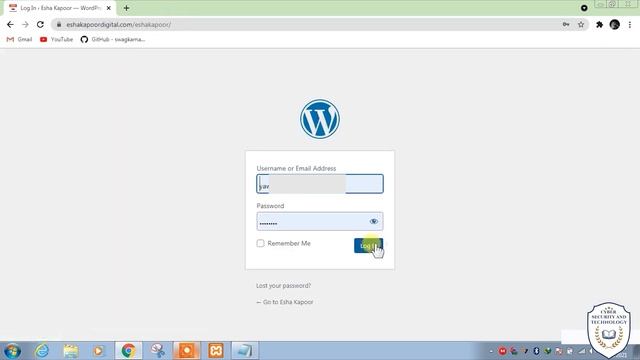Open the GitHub swagkarna bookmark
This screenshot has width=640, height=360.
click(x=113, y=39)
